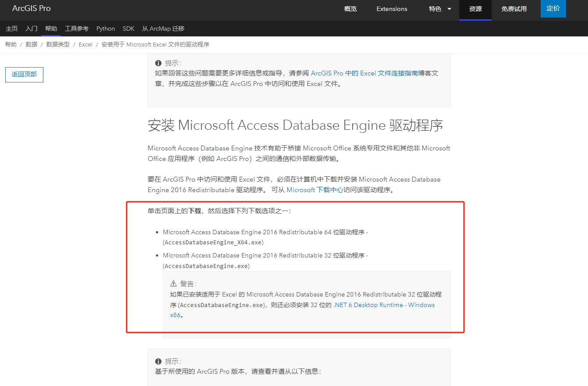Click the (AccessDatabaseEngine.exe) text in the 32 位 list item
Screen dimensions: 588x386
click(206, 266)
